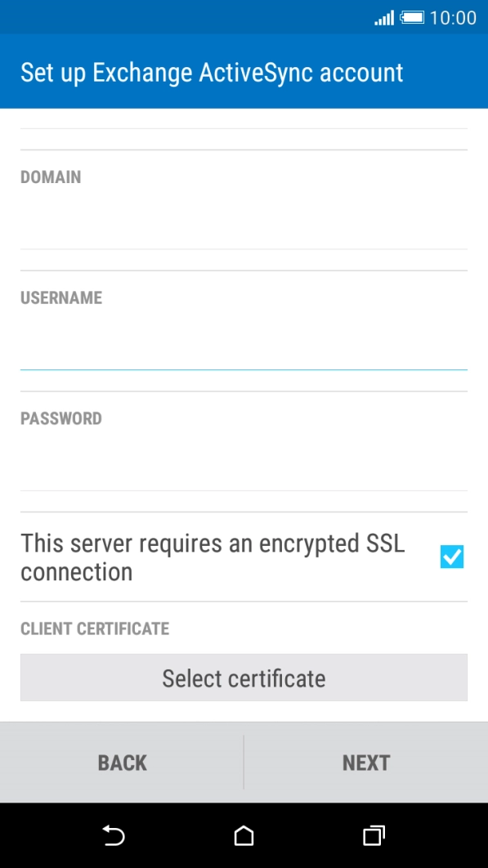The image size is (488, 868).
Task: Tap the battery indicator in the status bar
Action: pos(416,16)
